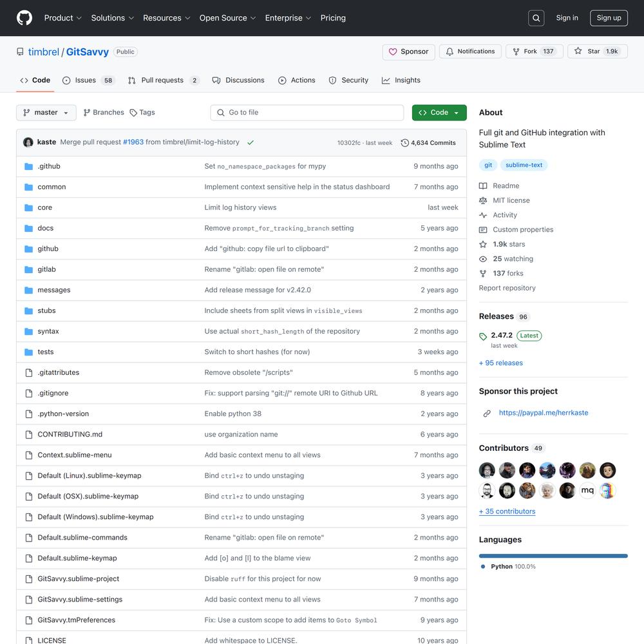The image size is (644, 644).
Task: Open the search magnifier button
Action: [536, 18]
